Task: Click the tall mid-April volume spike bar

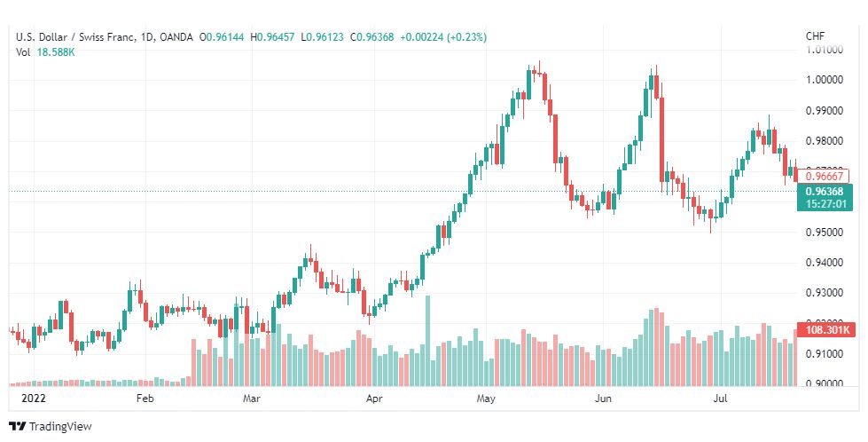Action: coord(427,341)
